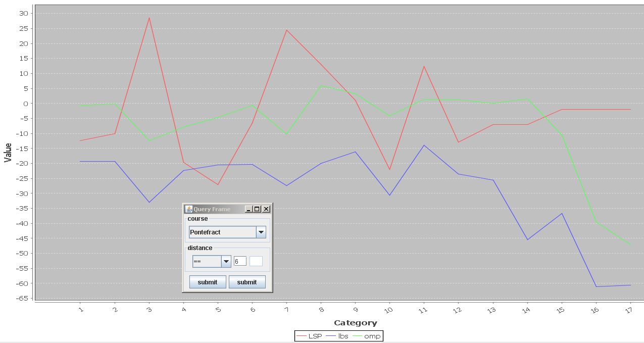Close the Query Frame window

point(266,209)
